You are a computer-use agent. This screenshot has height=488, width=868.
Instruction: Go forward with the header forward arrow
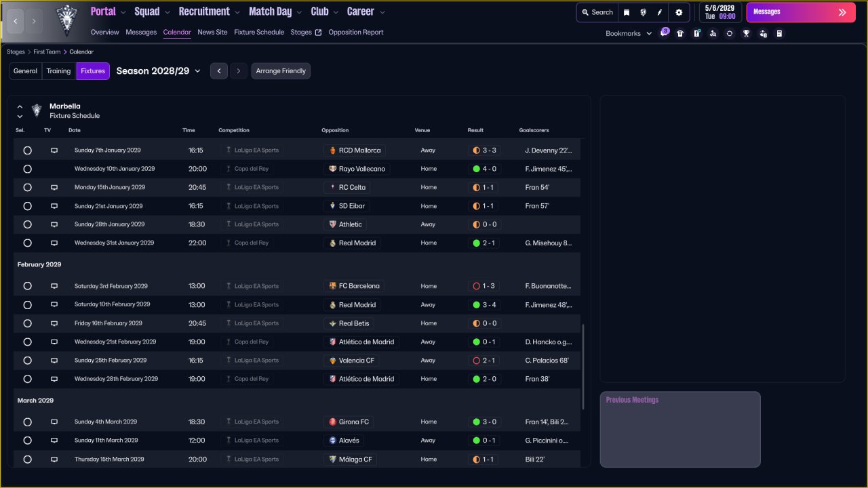[34, 22]
